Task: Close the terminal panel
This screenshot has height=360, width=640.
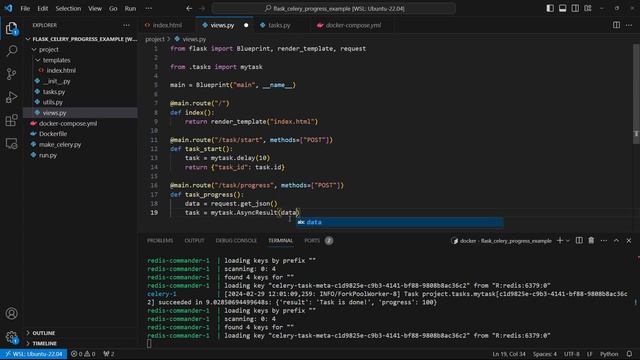Action: [x=629, y=240]
